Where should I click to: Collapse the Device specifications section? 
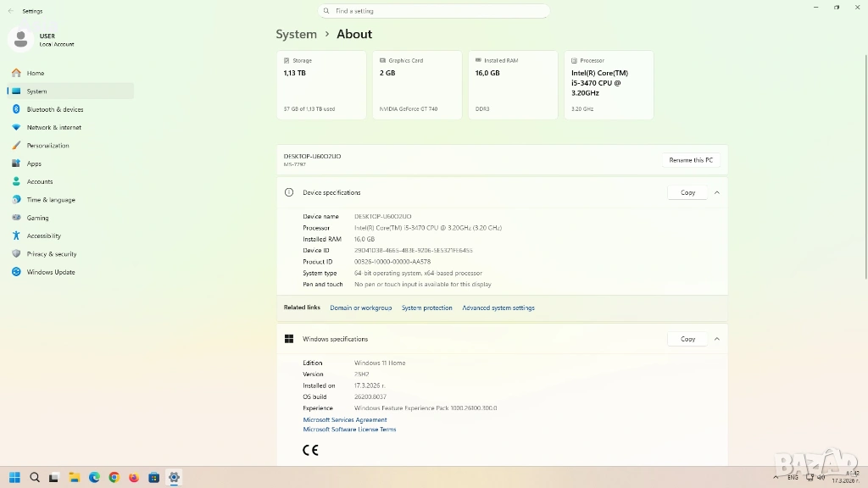pyautogui.click(x=717, y=192)
